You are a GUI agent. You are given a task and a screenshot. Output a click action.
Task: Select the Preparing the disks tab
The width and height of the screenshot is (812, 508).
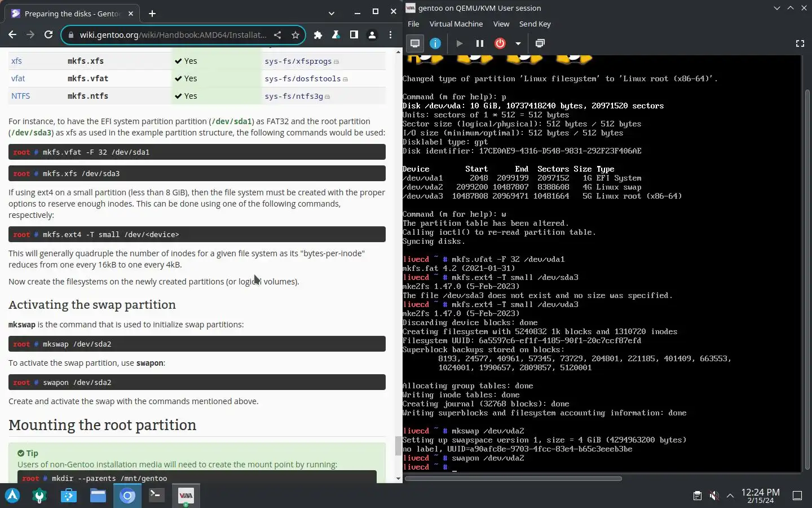click(x=72, y=14)
